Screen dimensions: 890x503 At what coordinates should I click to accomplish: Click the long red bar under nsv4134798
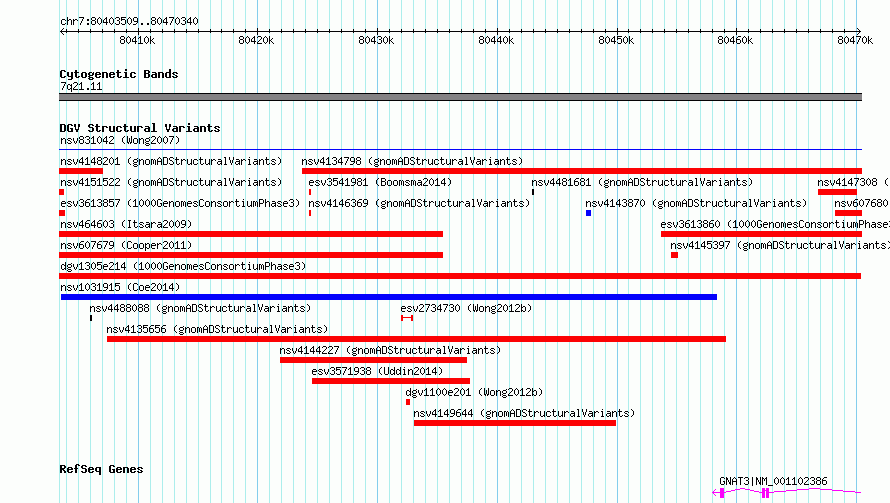(582, 171)
